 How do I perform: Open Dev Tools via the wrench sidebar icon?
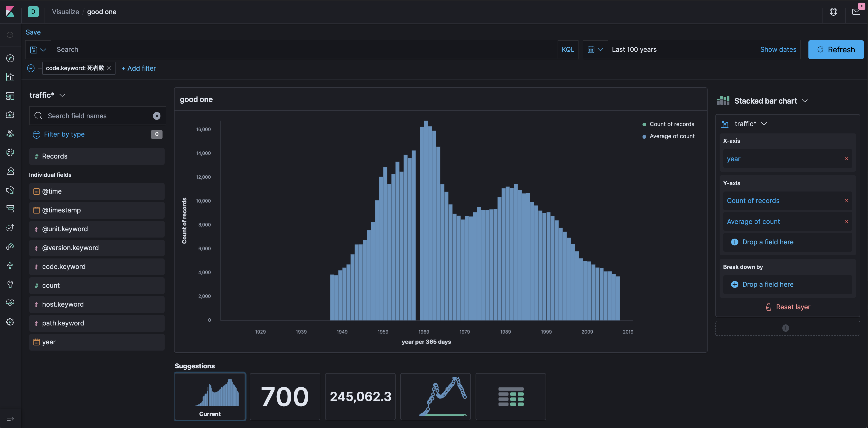click(x=10, y=284)
